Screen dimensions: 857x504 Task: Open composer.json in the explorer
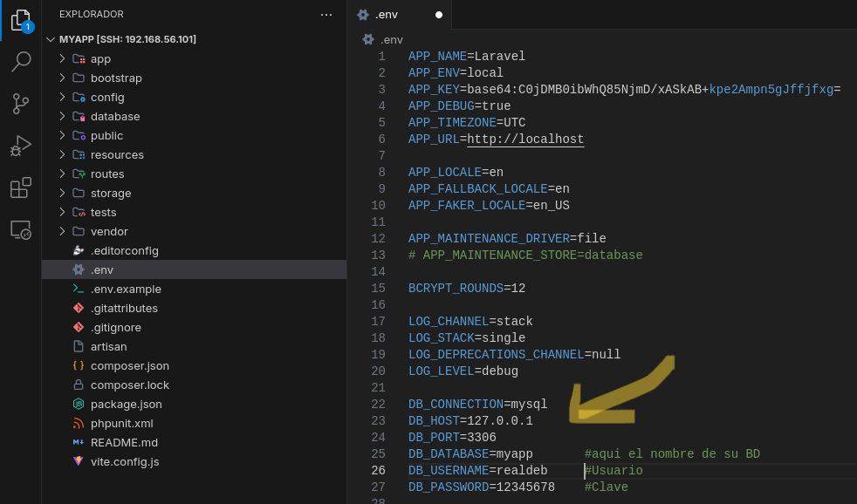tap(194, 366)
